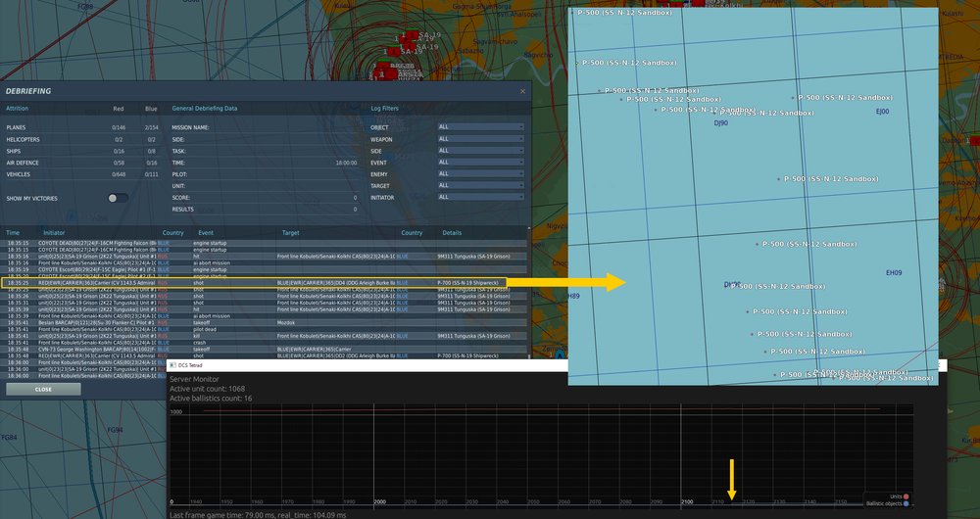Open the SIDE filter dropdown
Viewport: 980px width, 519px height.
[480, 151]
